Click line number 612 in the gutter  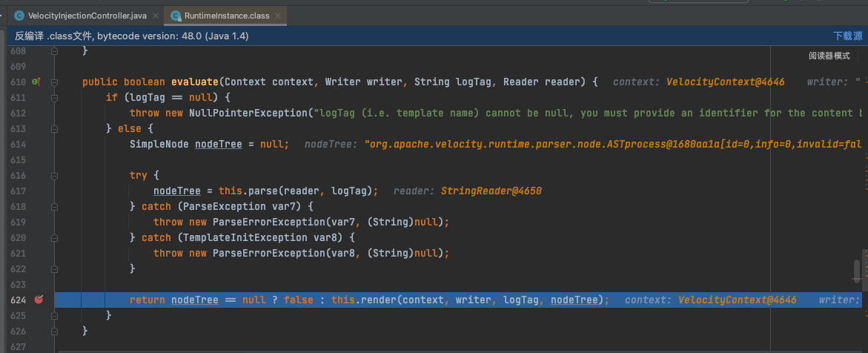click(18, 113)
